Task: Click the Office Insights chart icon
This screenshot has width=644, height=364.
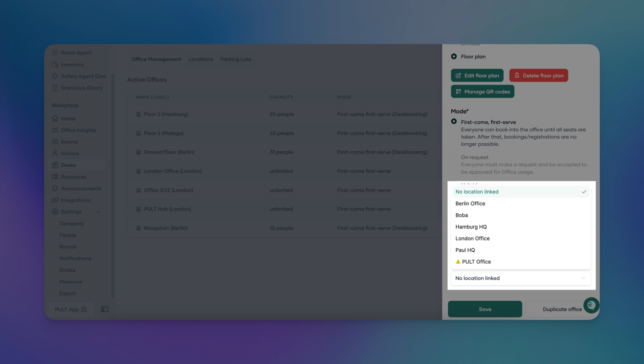Action: click(x=55, y=130)
